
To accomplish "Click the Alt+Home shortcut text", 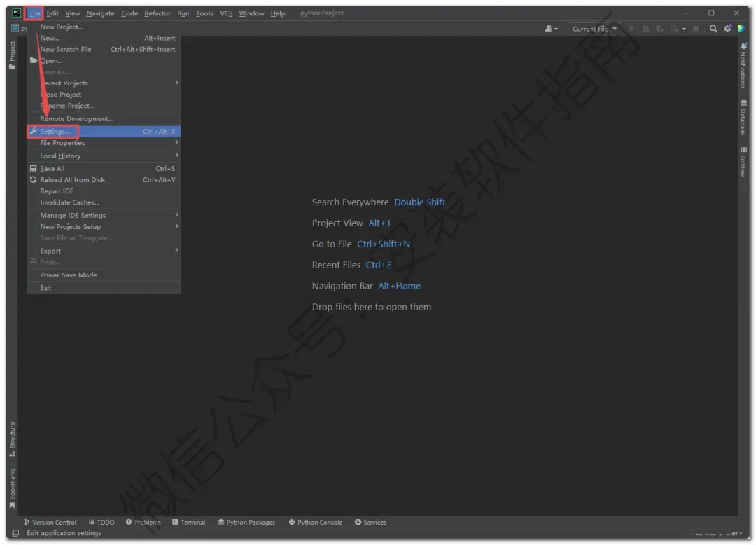I will (x=399, y=286).
